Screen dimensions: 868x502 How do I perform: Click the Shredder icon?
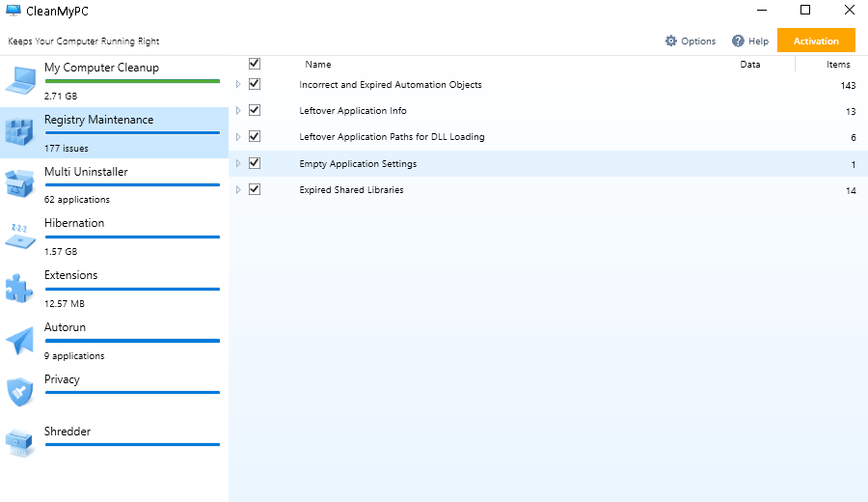click(x=20, y=444)
